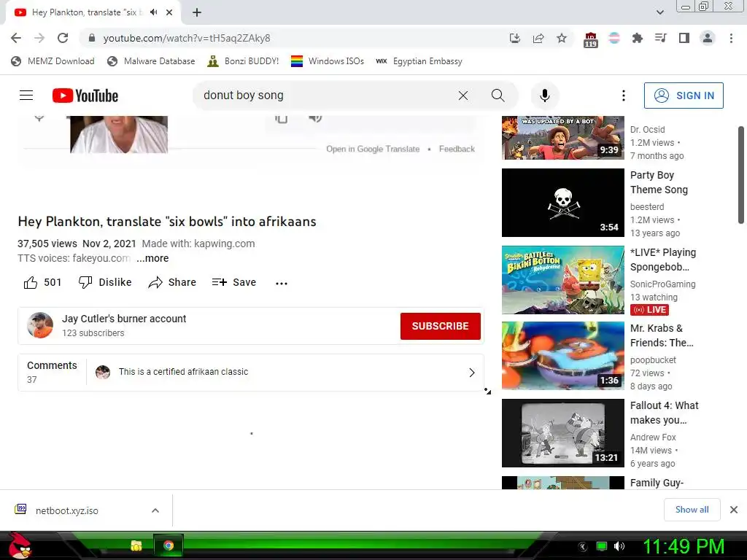Image resolution: width=747 pixels, height=560 pixels.
Task: Open the Jay Cutler's burner account channel
Action: (124, 319)
